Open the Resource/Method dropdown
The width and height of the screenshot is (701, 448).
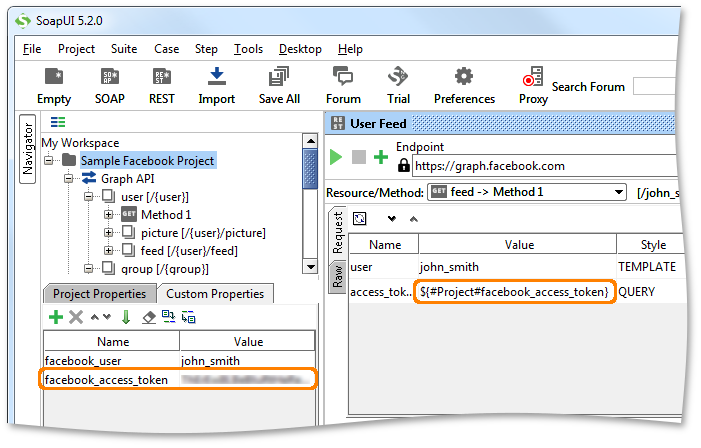[x=527, y=192]
